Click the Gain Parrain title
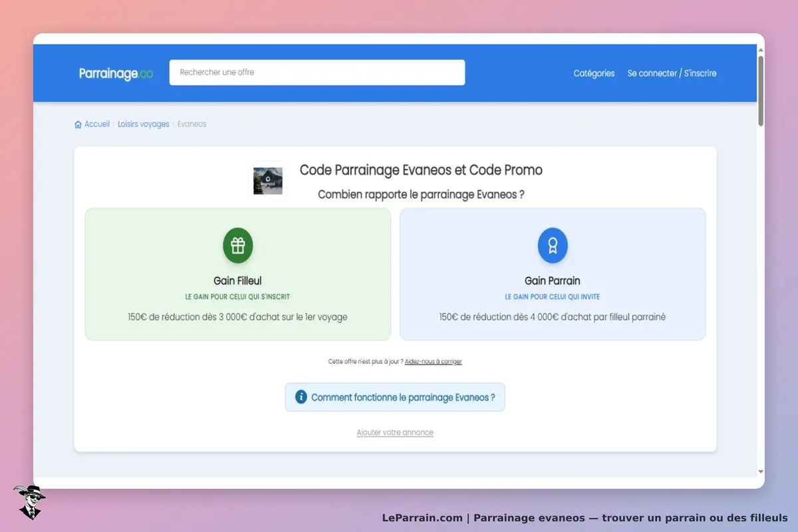The image size is (798, 532). [x=553, y=281]
